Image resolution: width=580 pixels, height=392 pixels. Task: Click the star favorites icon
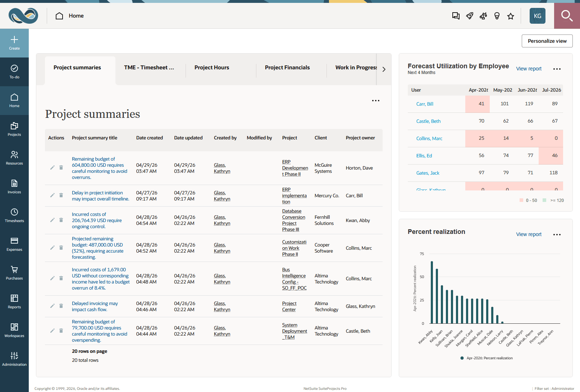point(511,16)
